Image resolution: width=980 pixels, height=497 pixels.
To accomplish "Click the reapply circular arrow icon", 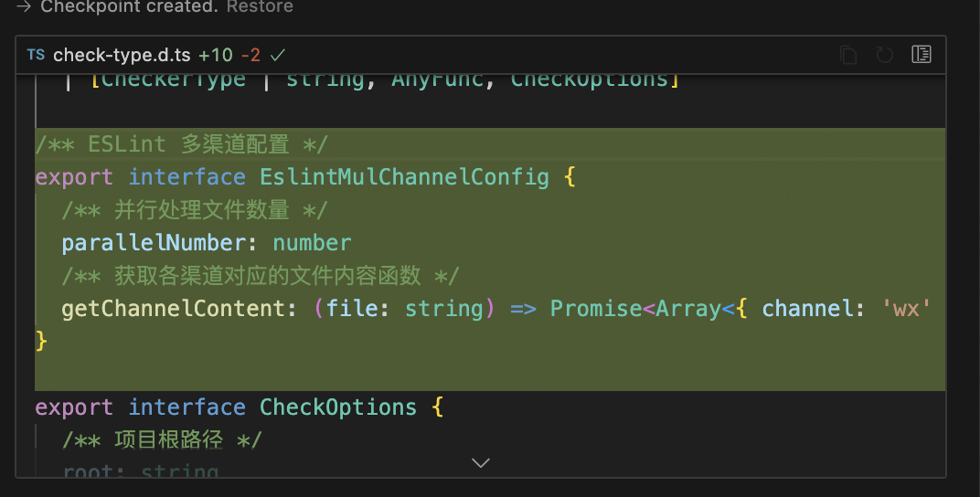I will point(884,55).
